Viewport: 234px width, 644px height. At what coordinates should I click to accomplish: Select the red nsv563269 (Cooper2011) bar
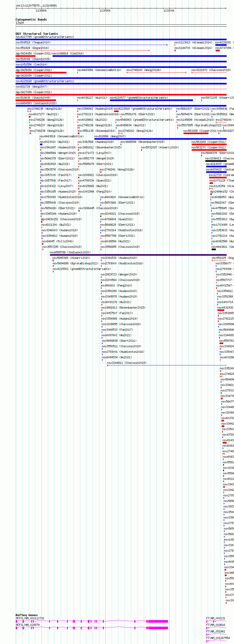point(209,144)
